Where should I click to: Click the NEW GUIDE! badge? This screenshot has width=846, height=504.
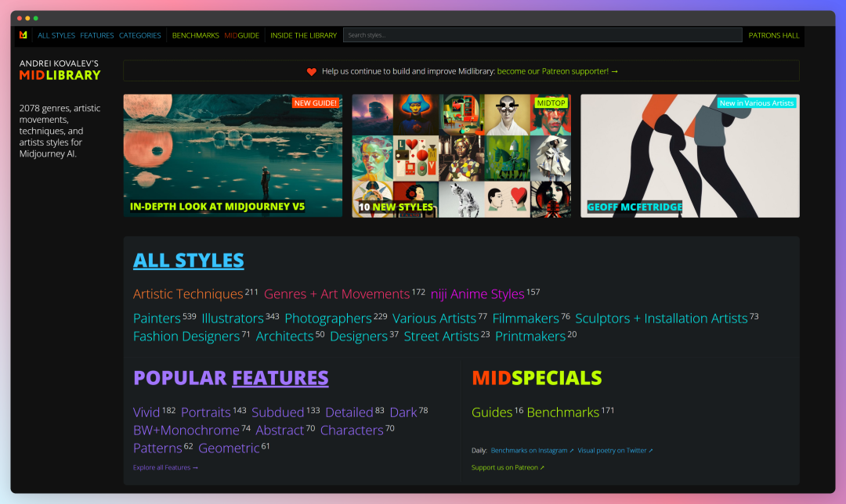pyautogui.click(x=315, y=103)
